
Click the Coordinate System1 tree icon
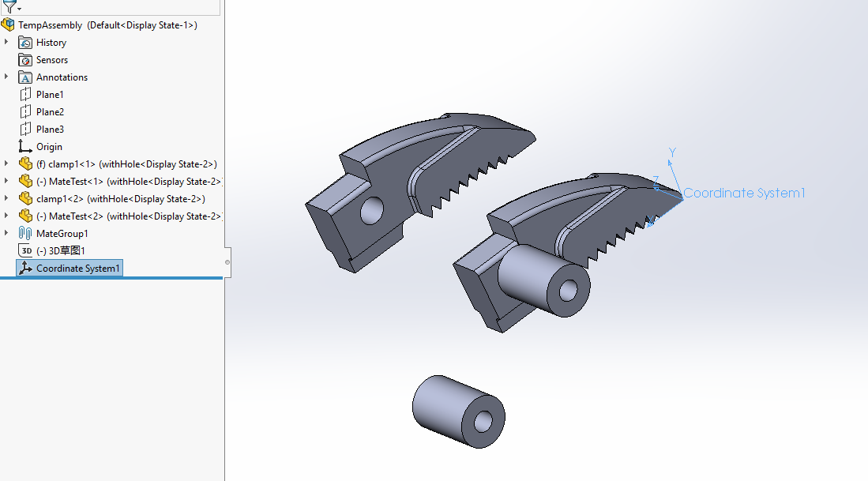coord(25,268)
